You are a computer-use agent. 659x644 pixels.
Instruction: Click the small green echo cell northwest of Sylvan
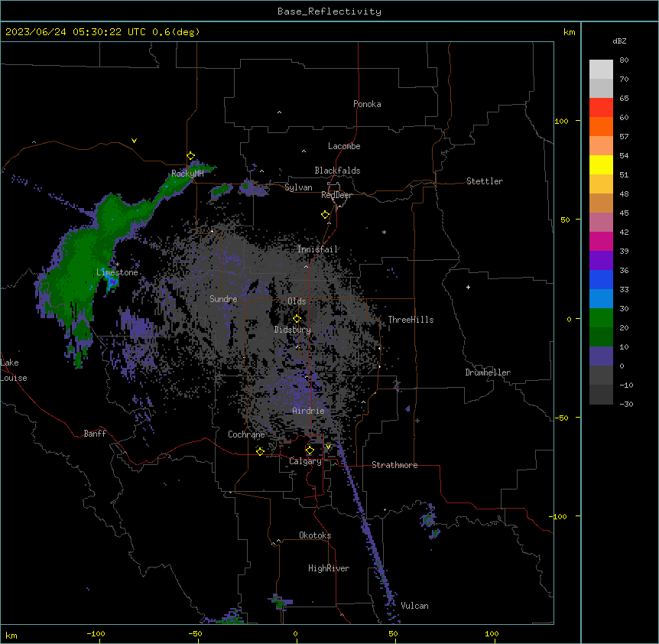222,191
